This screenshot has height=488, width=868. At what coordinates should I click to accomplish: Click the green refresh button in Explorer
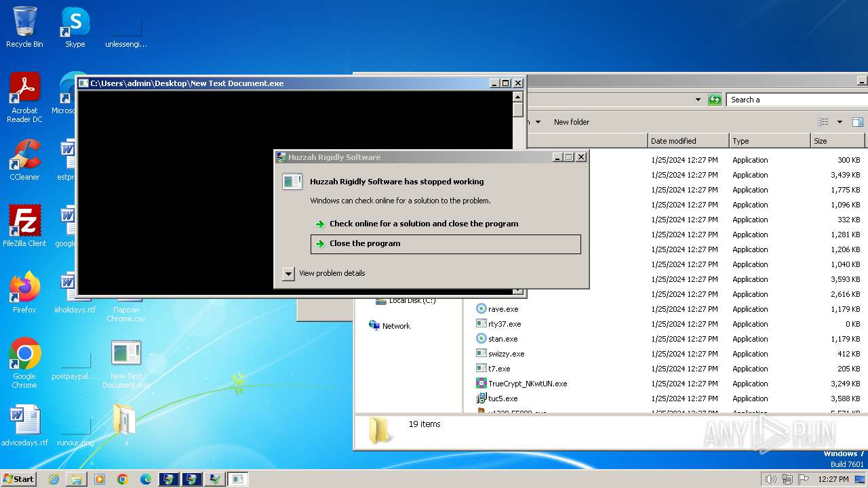click(715, 100)
